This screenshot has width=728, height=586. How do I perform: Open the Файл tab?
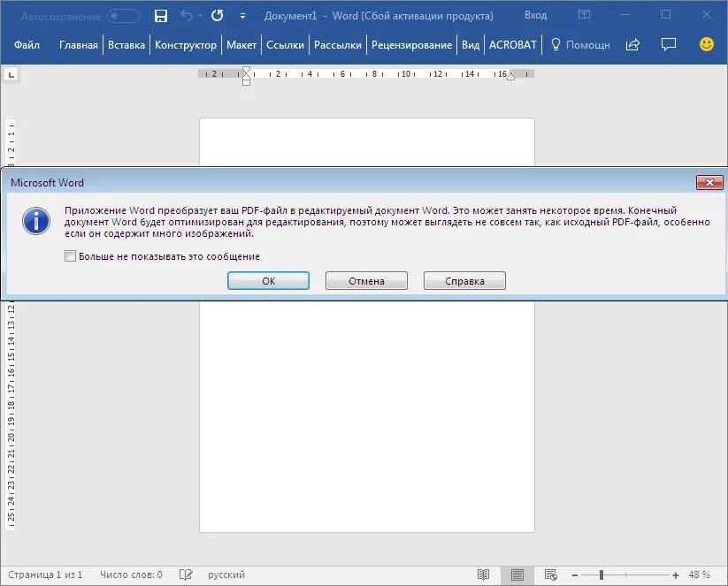coord(27,45)
